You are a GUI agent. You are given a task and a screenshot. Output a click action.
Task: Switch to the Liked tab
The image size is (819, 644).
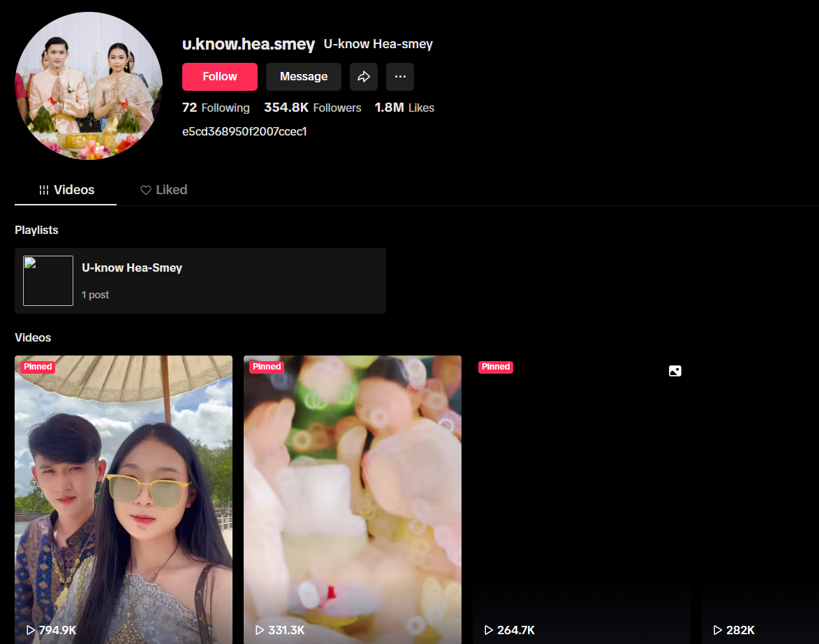pyautogui.click(x=163, y=190)
